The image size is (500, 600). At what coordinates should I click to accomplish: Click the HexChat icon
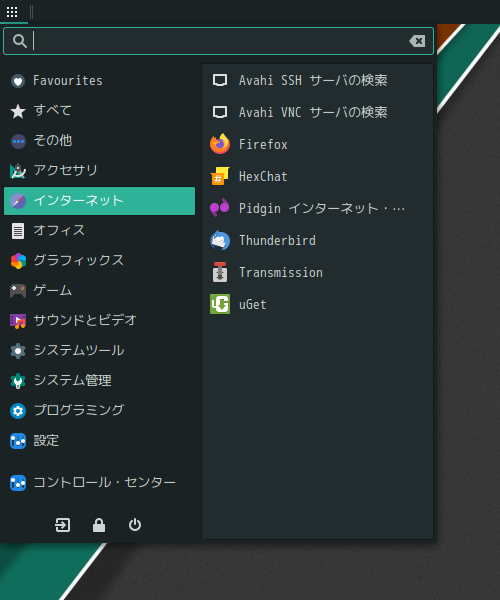point(220,176)
